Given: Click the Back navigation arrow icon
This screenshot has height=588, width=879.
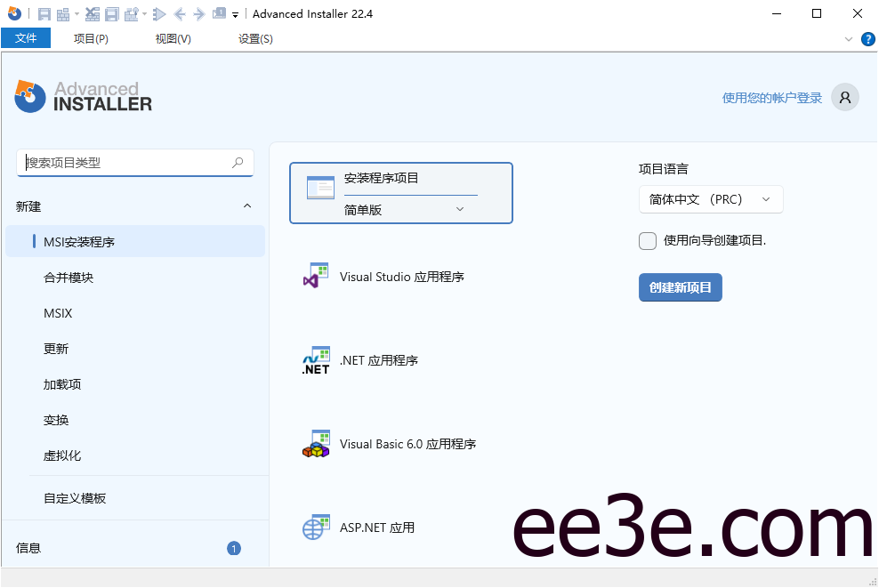Looking at the screenshot, I should (178, 13).
